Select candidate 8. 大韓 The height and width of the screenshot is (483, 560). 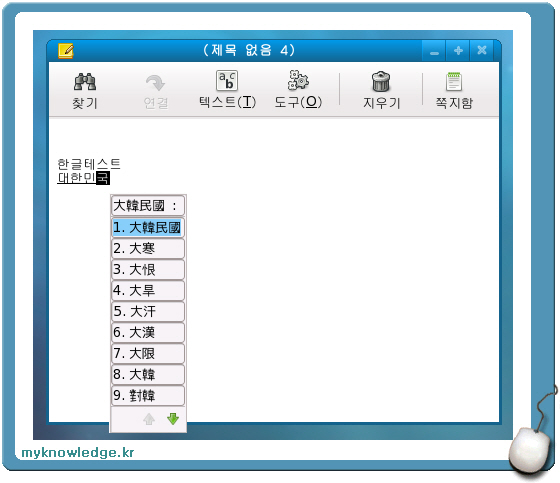point(148,374)
